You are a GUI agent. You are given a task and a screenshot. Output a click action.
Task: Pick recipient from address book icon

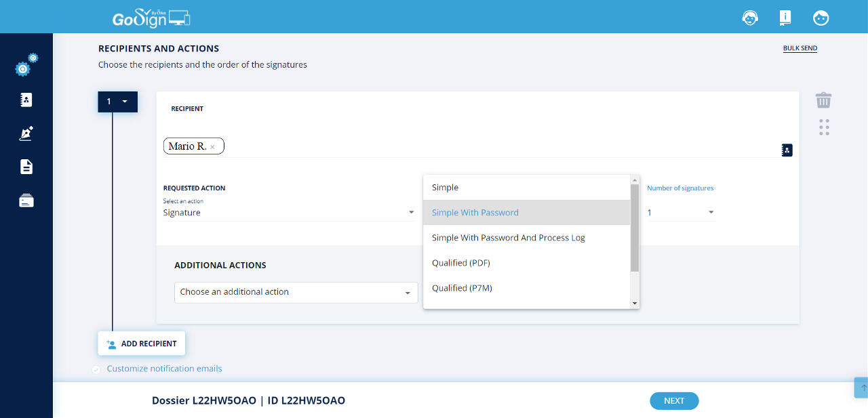coord(787,150)
